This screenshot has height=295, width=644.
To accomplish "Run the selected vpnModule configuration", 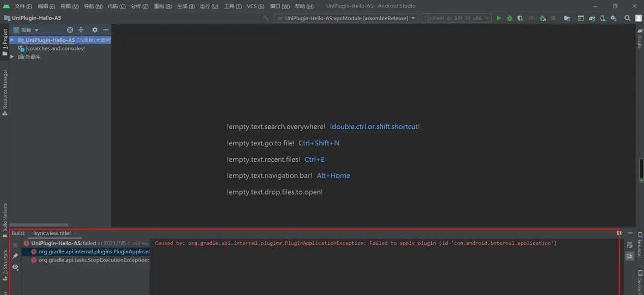I will click(498, 18).
